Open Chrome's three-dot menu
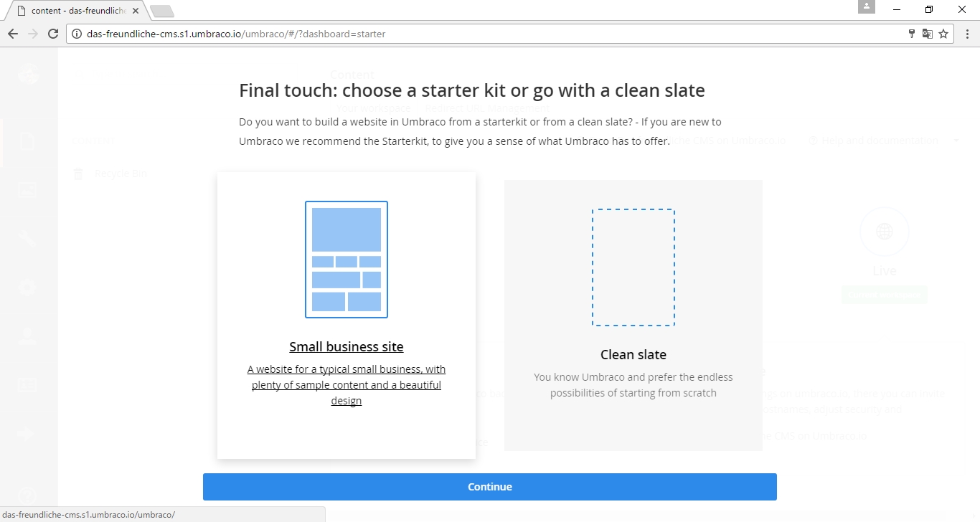 [965, 34]
